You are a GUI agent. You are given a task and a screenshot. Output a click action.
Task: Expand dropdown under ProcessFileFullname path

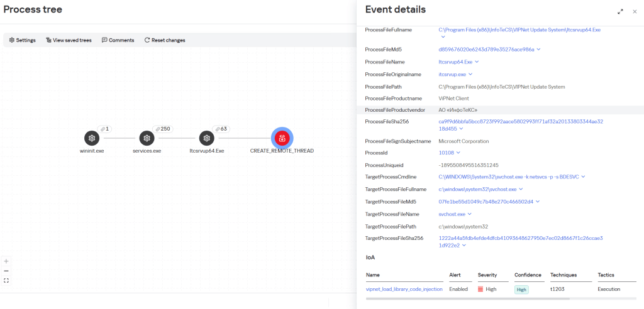coord(443,36)
